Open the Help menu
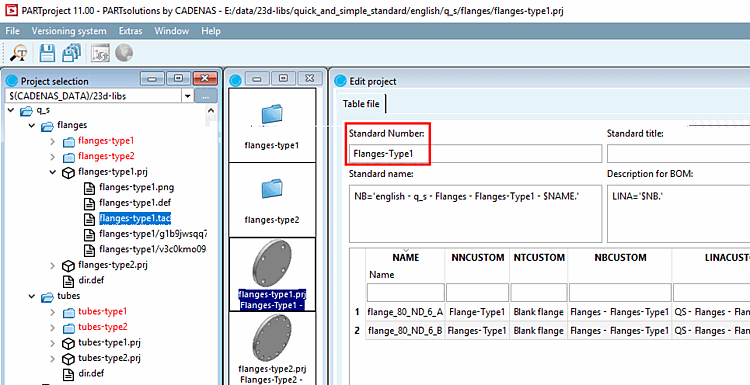Screen dimensions: 750x385 coord(211,31)
